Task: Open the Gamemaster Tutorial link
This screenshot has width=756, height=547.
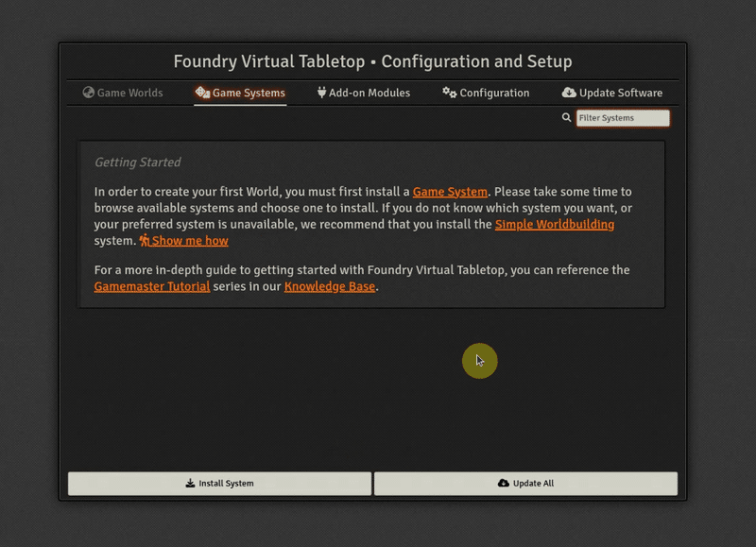Action: (x=152, y=286)
